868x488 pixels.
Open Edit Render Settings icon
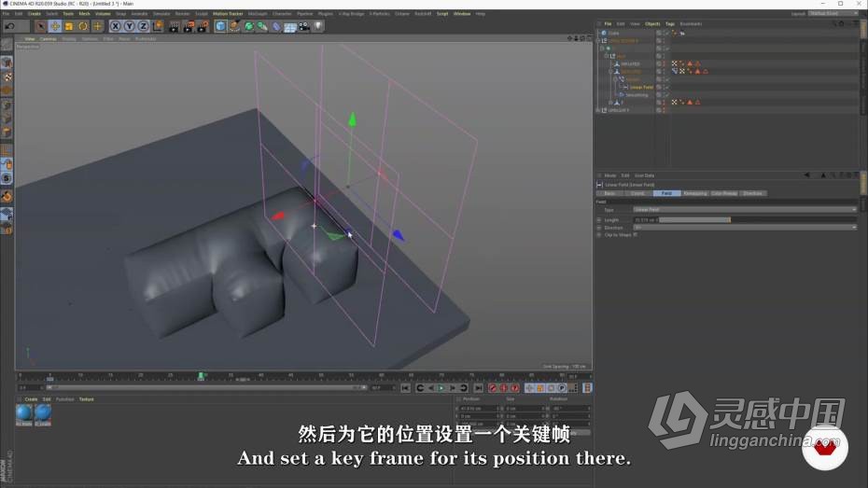(x=203, y=26)
